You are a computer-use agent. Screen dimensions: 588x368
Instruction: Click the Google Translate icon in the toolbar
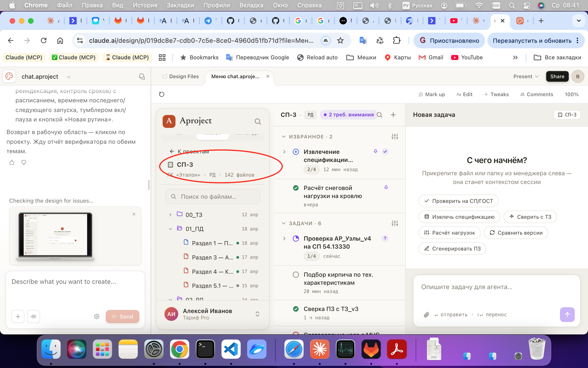pos(363,40)
